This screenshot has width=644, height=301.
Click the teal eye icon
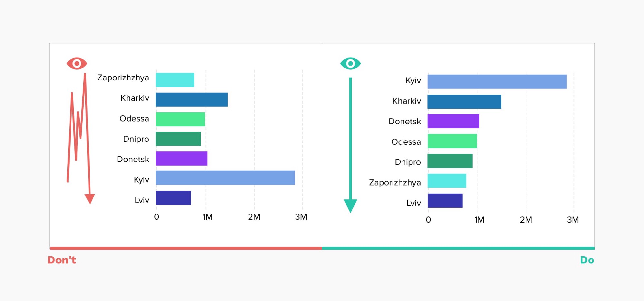click(x=350, y=64)
